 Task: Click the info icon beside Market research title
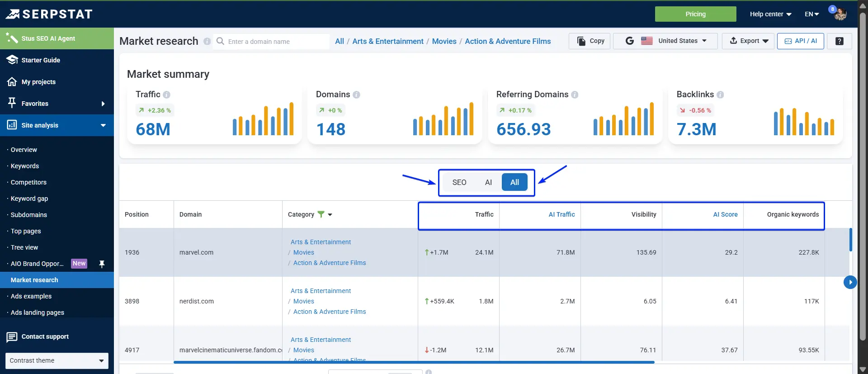click(x=207, y=41)
